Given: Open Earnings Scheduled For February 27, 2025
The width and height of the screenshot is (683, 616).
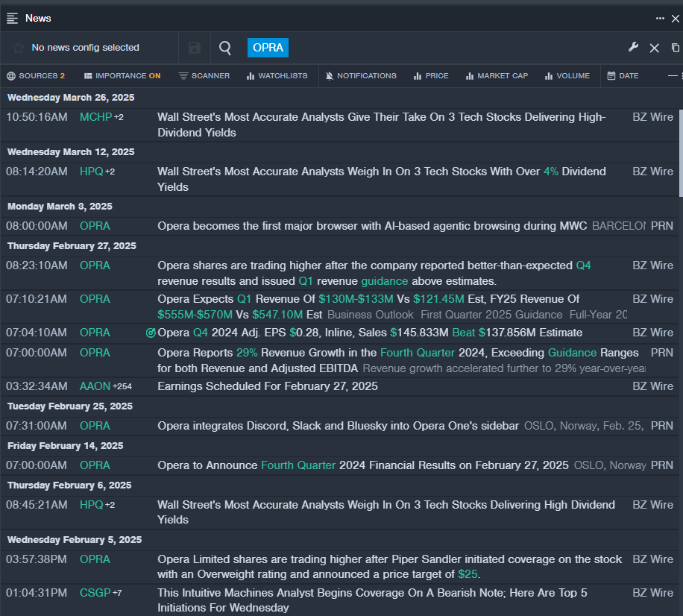Looking at the screenshot, I should pyautogui.click(x=268, y=386).
